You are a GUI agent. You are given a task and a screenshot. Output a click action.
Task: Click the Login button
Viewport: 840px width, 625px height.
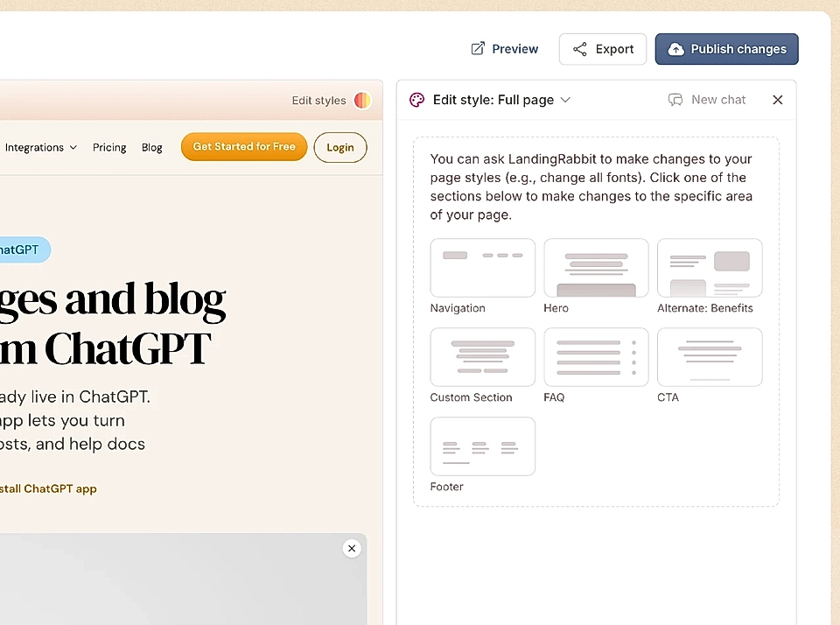pyautogui.click(x=340, y=147)
